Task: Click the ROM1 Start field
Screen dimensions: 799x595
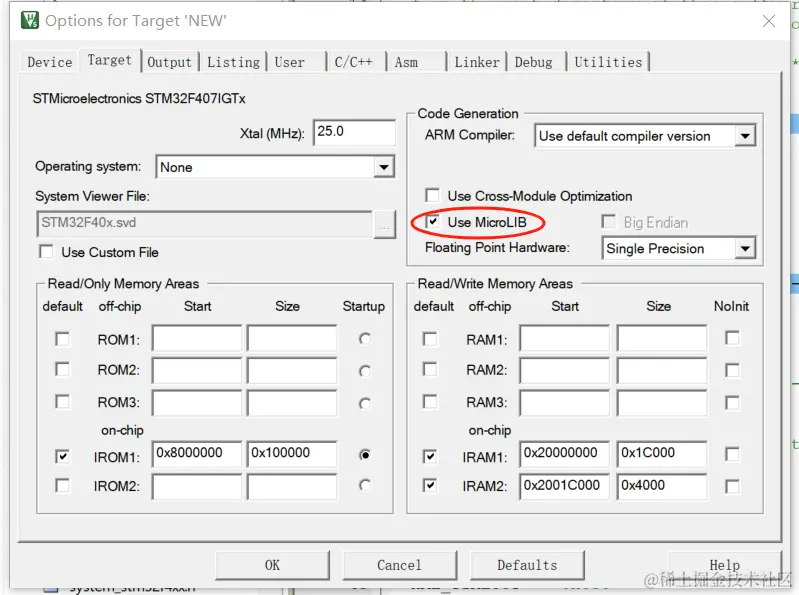Action: click(197, 338)
